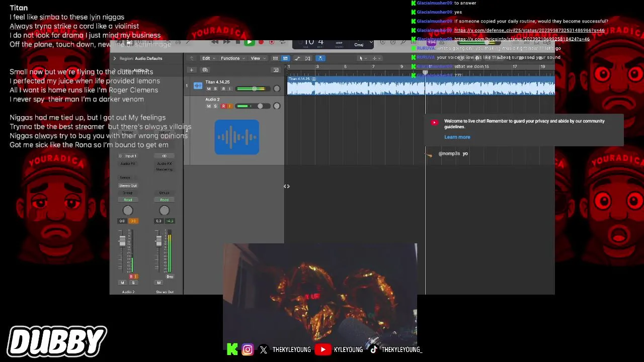Solo the Audio 2 track header

click(x=215, y=106)
